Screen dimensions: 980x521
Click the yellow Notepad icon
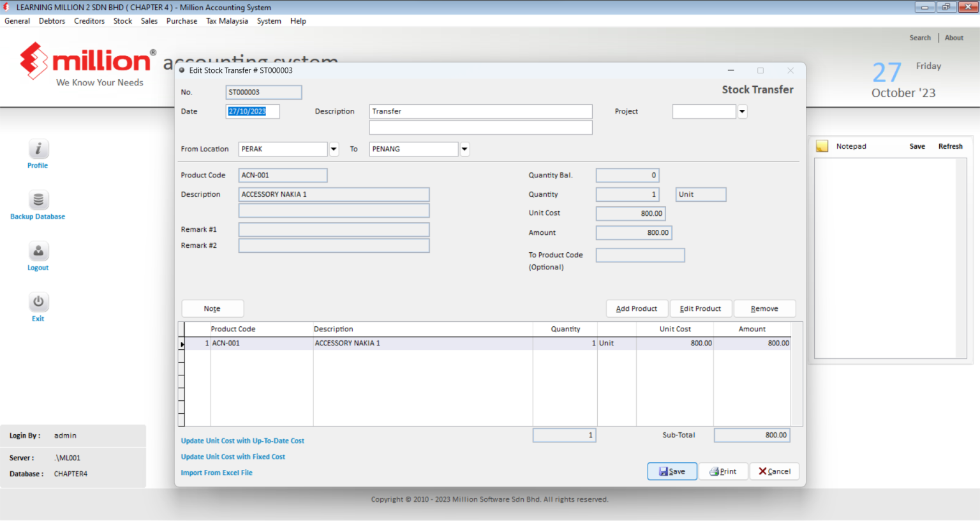click(x=822, y=146)
